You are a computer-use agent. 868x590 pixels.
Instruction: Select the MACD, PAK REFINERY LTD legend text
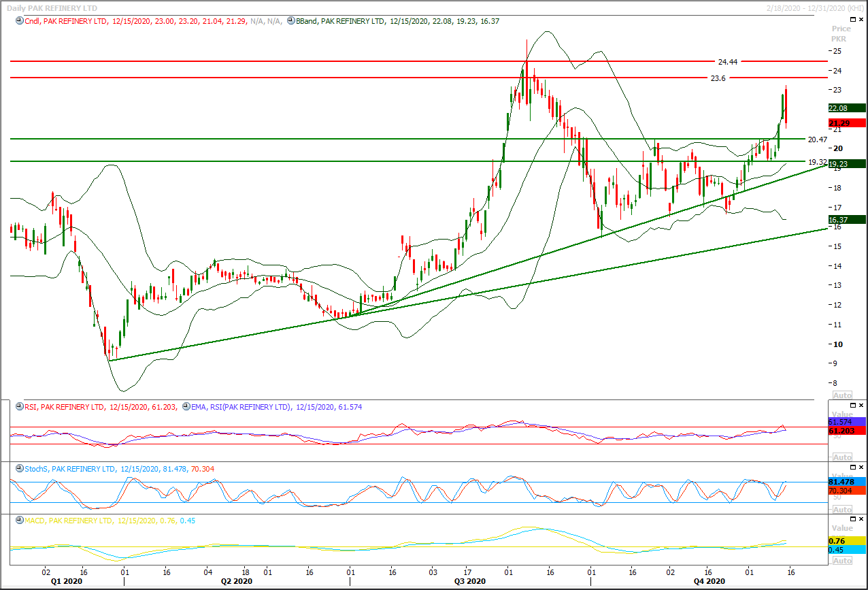pyautogui.click(x=68, y=521)
